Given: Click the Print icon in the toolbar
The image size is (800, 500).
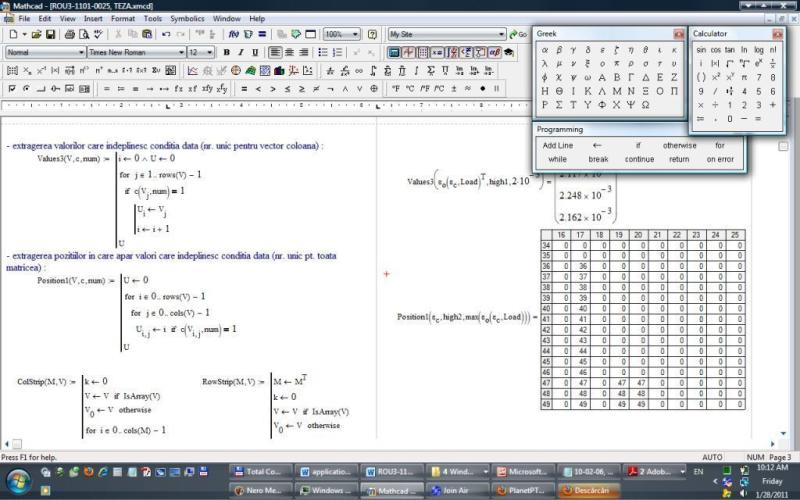Looking at the screenshot, I should click(70, 34).
